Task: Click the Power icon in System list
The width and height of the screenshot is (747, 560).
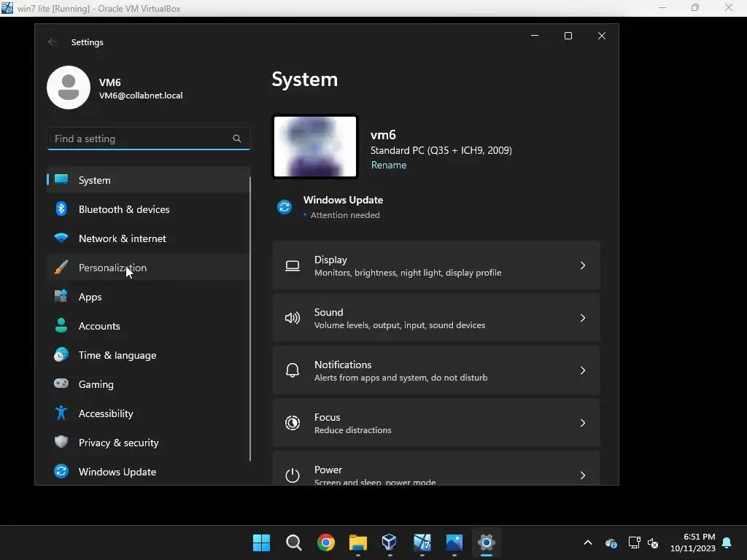Action: tap(293, 475)
